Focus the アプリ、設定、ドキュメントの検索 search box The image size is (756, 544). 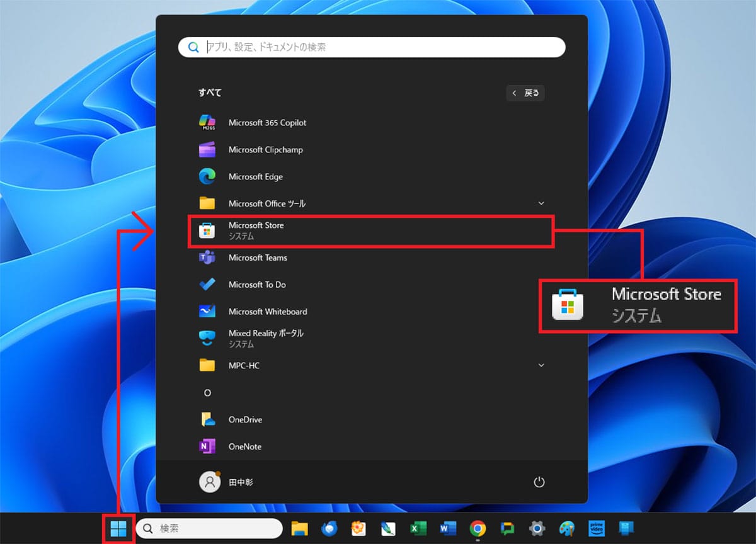tap(372, 47)
